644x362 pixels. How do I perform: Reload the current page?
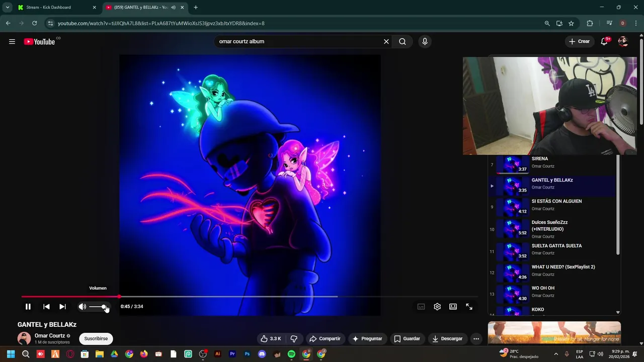pos(34,23)
